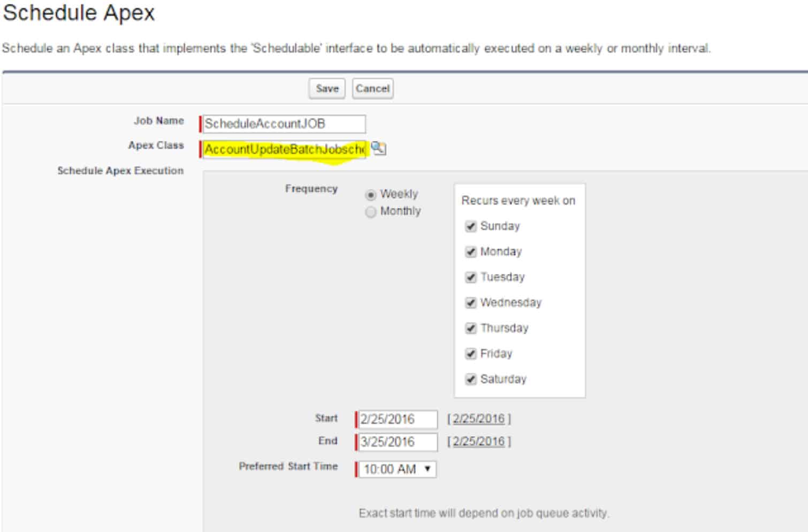Click the 2/25/2016 link beside End

coord(478,442)
